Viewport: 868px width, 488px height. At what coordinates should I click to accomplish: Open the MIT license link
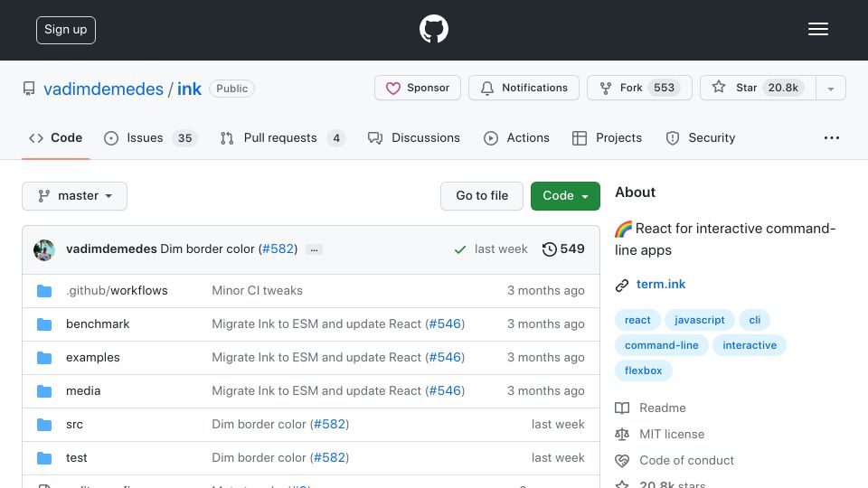pos(672,435)
